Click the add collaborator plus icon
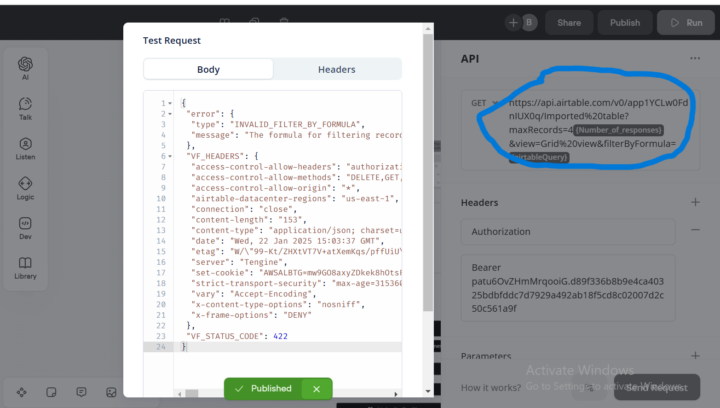The width and height of the screenshot is (720, 408). pyautogui.click(x=513, y=22)
